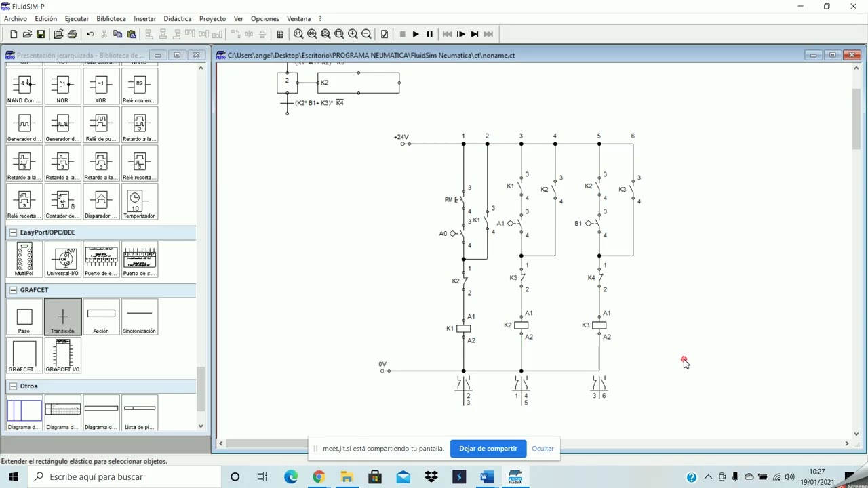The height and width of the screenshot is (488, 868).
Task: Stop the simulation
Action: 402,34
